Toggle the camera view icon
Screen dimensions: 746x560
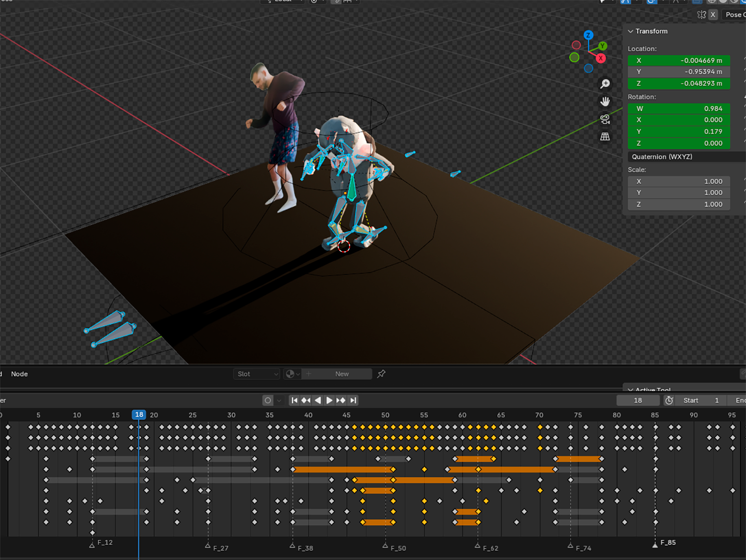pyautogui.click(x=605, y=119)
